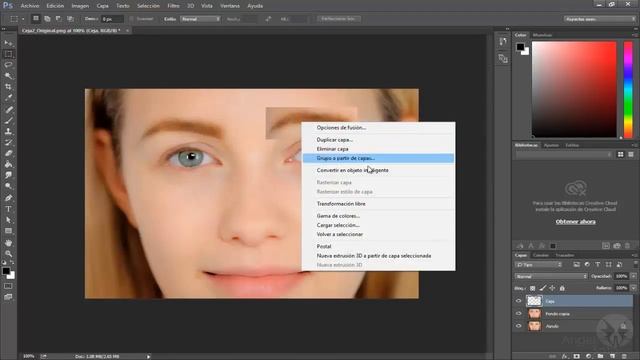Hide the Fondo copia layer
Screen dimensions: 640x360
click(519, 313)
